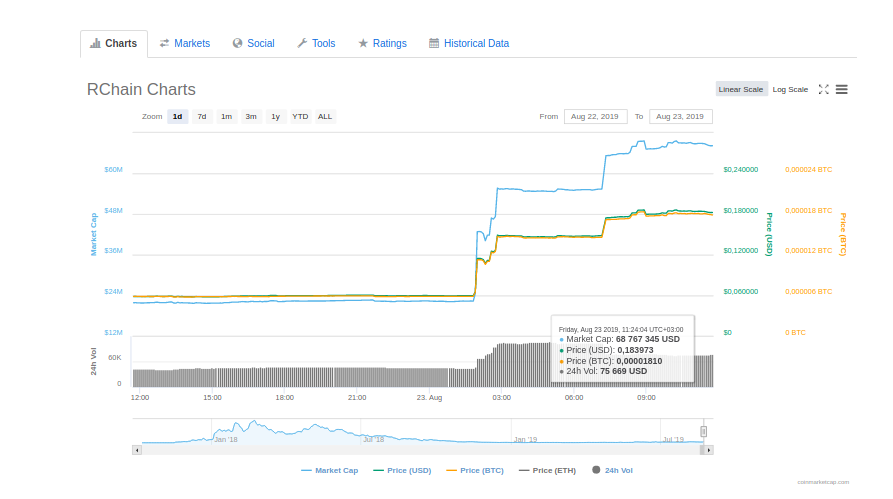The width and height of the screenshot is (893, 499).
Task: Click navigator right scroll arrow
Action: coord(708,450)
